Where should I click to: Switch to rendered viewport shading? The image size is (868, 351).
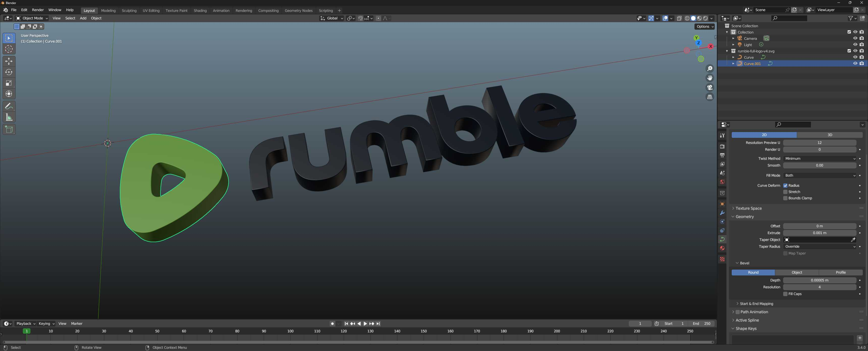705,18
